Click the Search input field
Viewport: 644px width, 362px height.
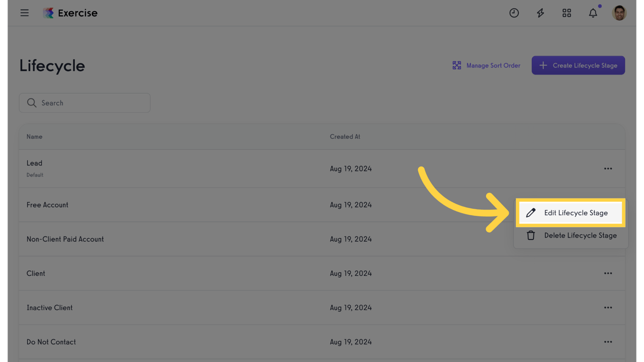(x=85, y=103)
